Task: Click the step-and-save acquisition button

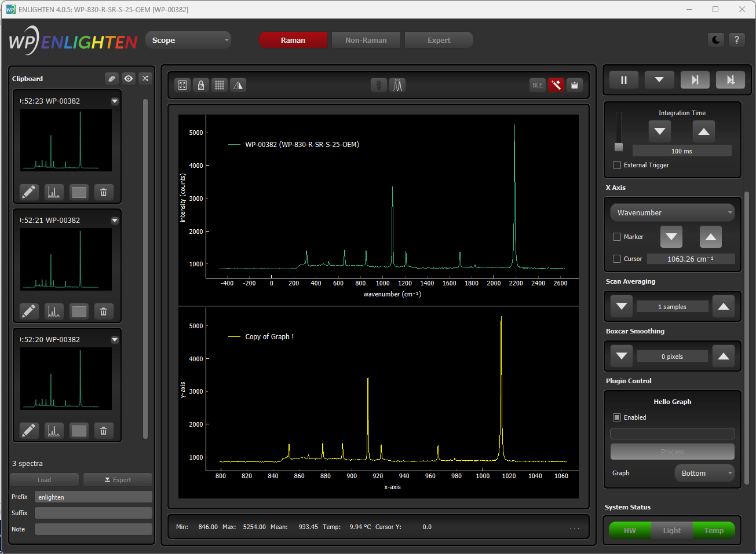Action: point(730,80)
